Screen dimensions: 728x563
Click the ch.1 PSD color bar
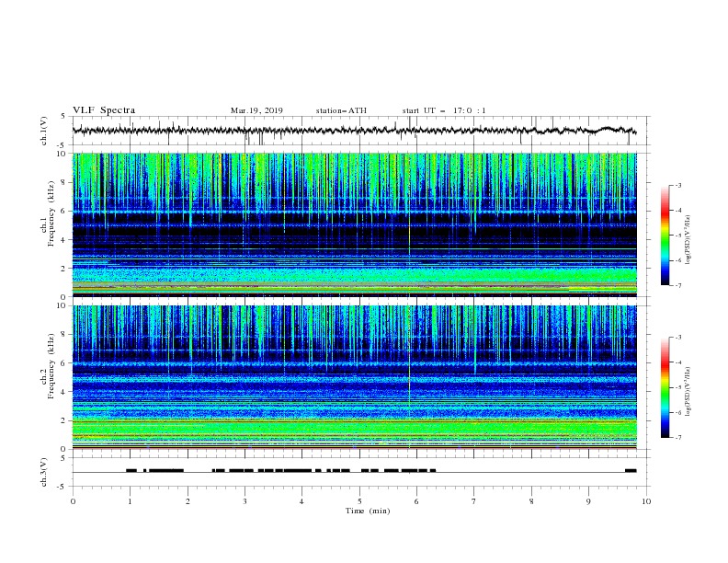(x=665, y=236)
